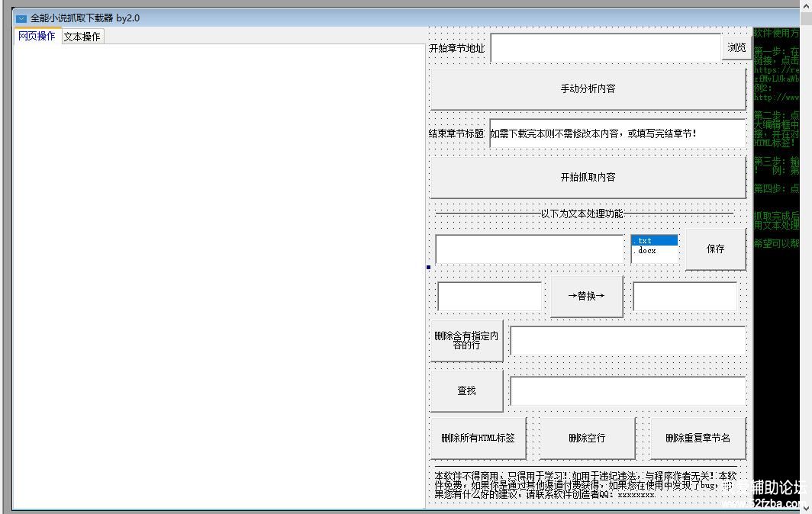This screenshot has width=812, height=514.
Task: Click the file name field beside format list
Action: [x=530, y=249]
